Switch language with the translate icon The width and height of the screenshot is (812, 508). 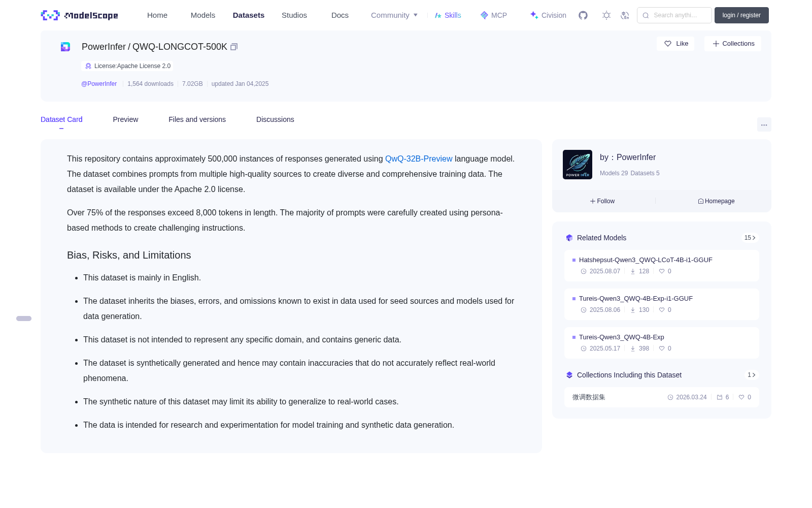[x=625, y=15]
